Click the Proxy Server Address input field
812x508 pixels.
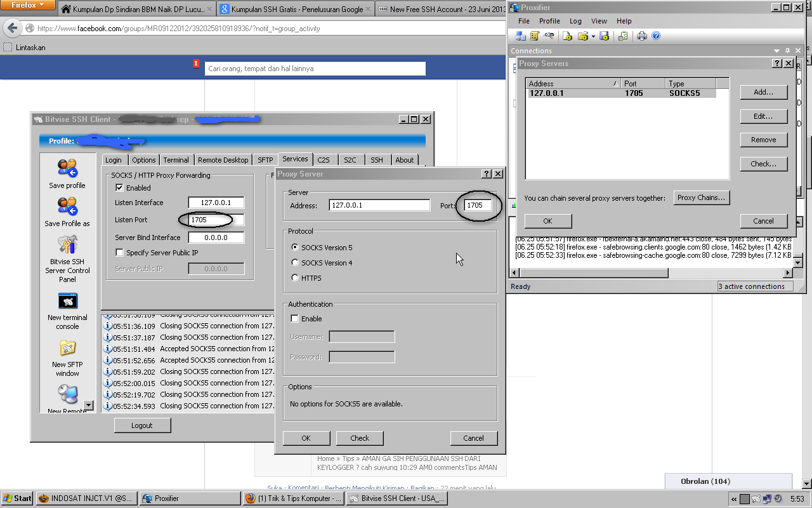click(380, 205)
